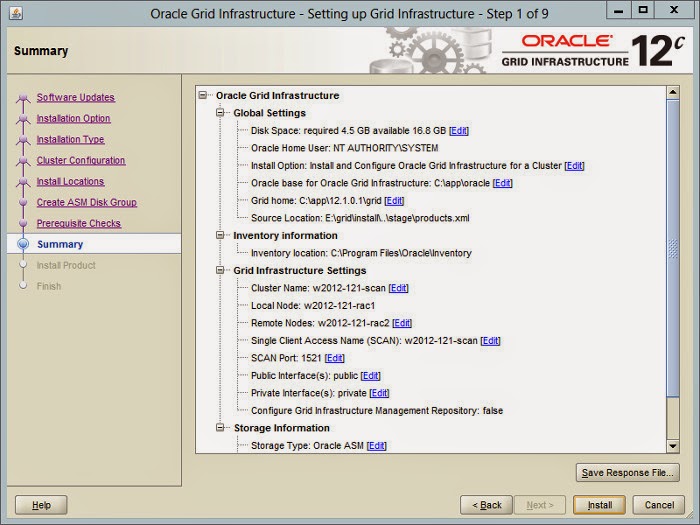Edit the Remote Nodes entry
The image size is (700, 525).
[402, 323]
